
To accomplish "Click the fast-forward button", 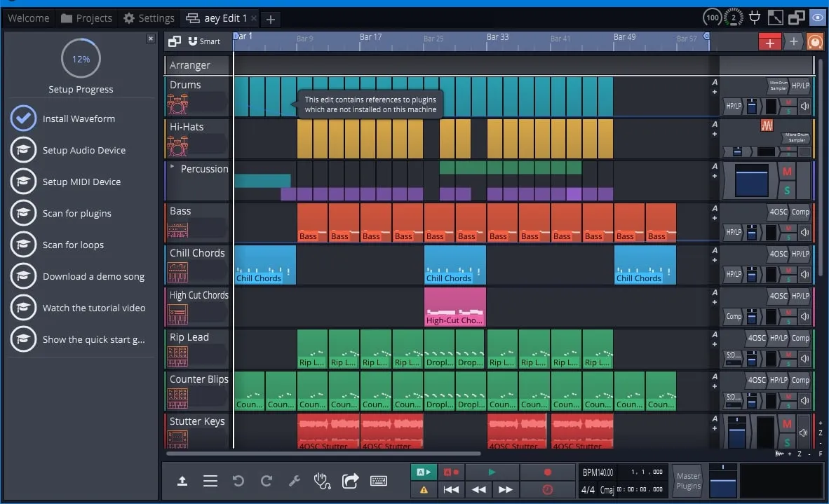I will tap(506, 490).
